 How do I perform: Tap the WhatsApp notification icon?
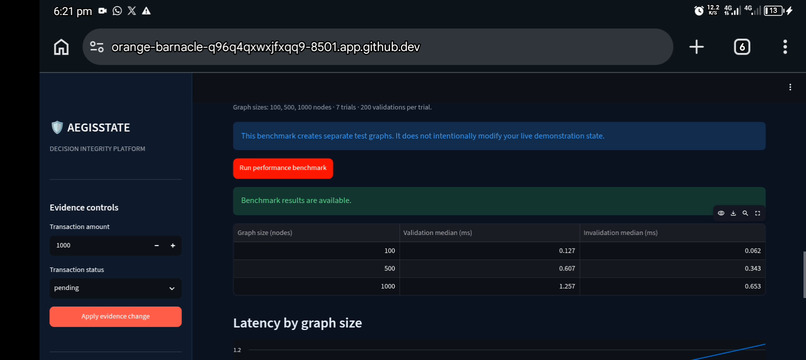coord(117,11)
